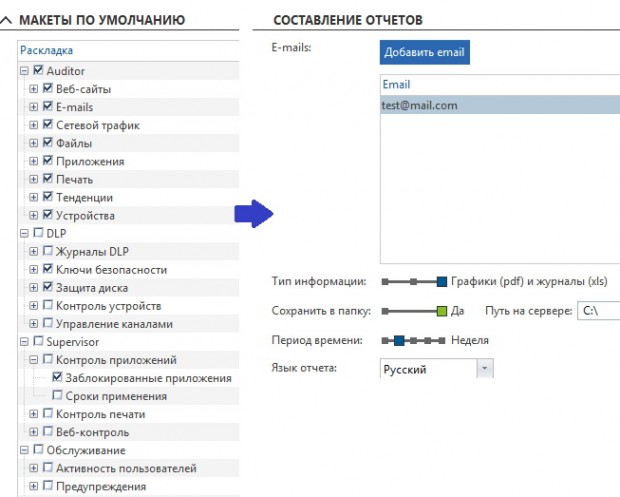
Task: Collapse the Auditor tree node
Action: 24,71
